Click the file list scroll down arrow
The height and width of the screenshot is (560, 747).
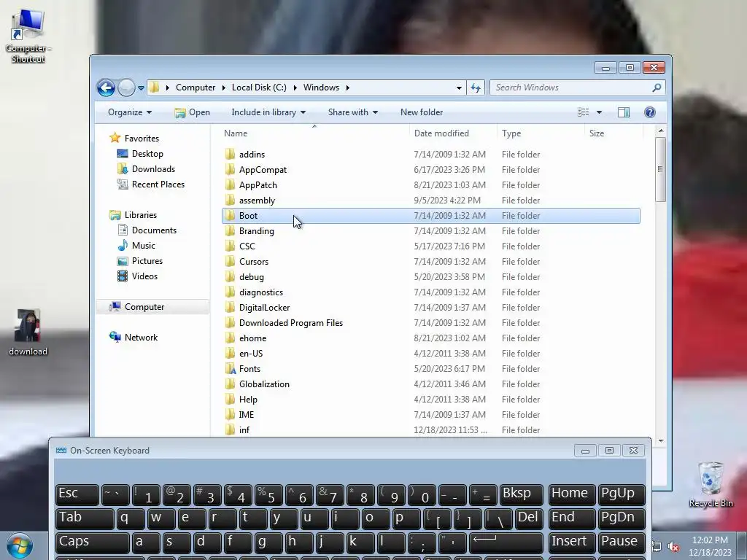tap(660, 441)
